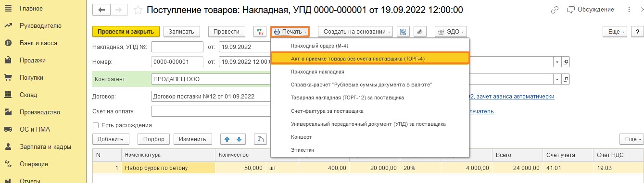The image size is (644, 183).
Task: Click the Счет на оплату field
Action: pos(211,111)
